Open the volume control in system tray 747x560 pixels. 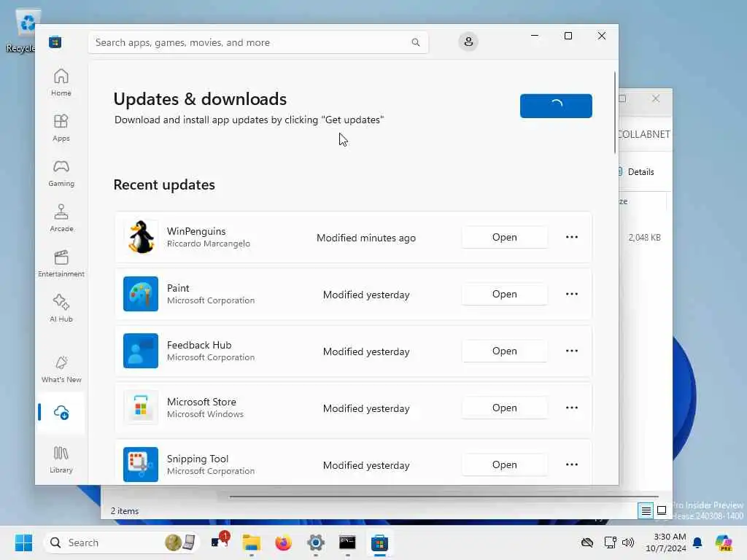[x=628, y=542]
